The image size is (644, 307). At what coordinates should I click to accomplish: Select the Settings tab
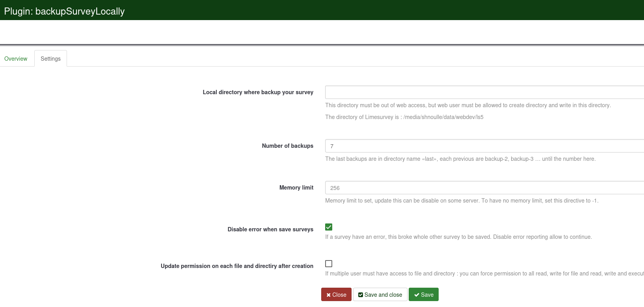click(50, 59)
